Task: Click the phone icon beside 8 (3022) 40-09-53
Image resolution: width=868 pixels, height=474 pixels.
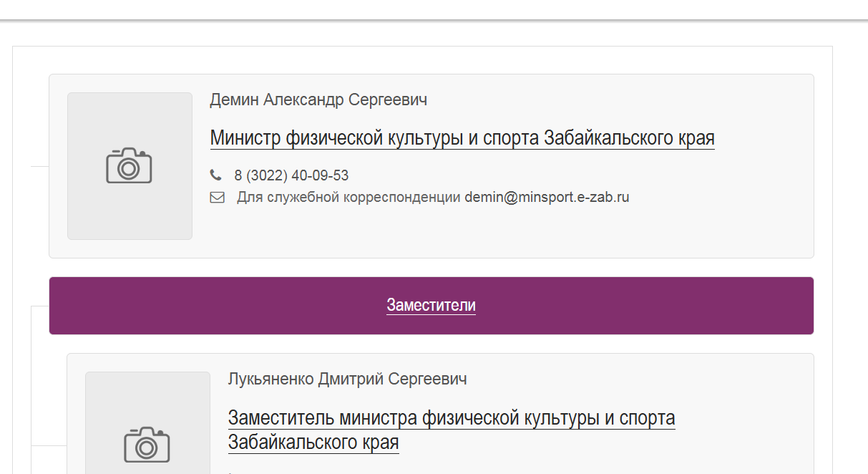Action: (x=215, y=175)
